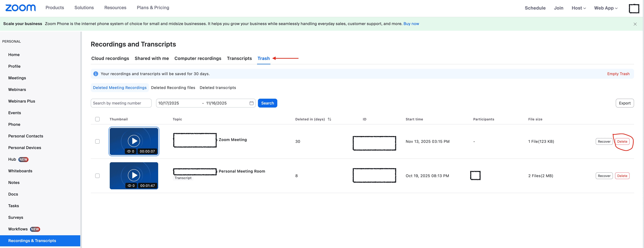Open Whiteboards in the sidebar
The image size is (644, 248).
tap(20, 171)
